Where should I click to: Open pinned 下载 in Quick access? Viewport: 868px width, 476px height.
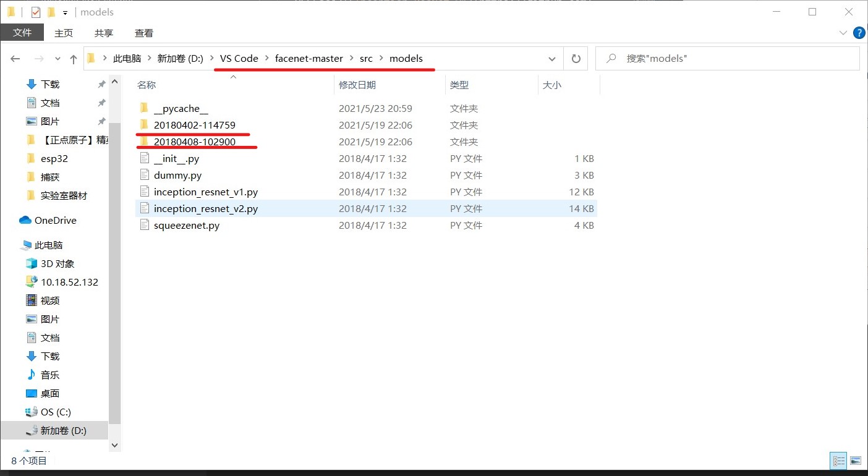[x=50, y=84]
